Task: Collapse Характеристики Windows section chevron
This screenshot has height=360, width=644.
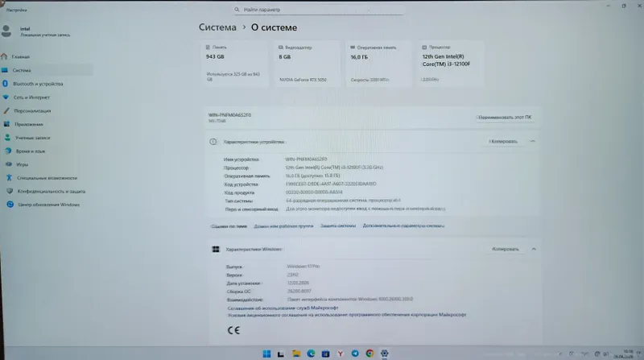Action: pyautogui.click(x=534, y=249)
